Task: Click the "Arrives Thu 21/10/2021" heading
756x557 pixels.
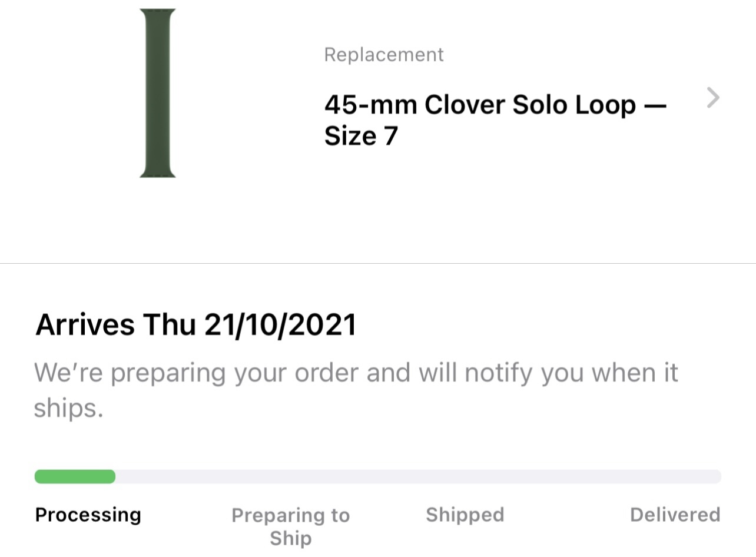Action: (195, 325)
